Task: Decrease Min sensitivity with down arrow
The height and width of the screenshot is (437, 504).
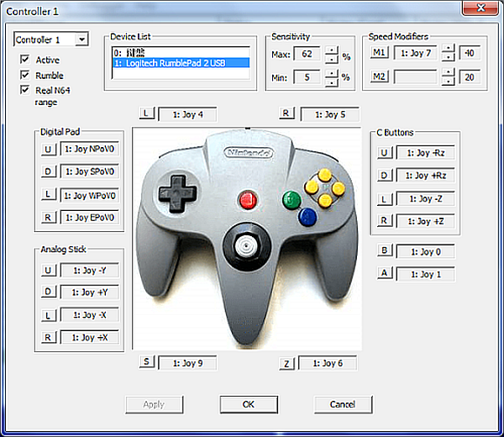Action: click(x=332, y=82)
